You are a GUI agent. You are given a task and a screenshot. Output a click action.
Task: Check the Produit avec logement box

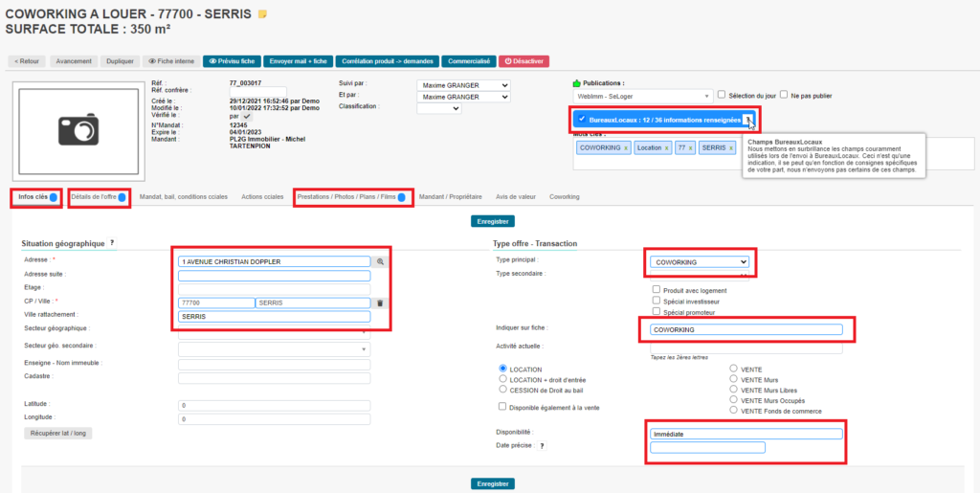coord(656,290)
